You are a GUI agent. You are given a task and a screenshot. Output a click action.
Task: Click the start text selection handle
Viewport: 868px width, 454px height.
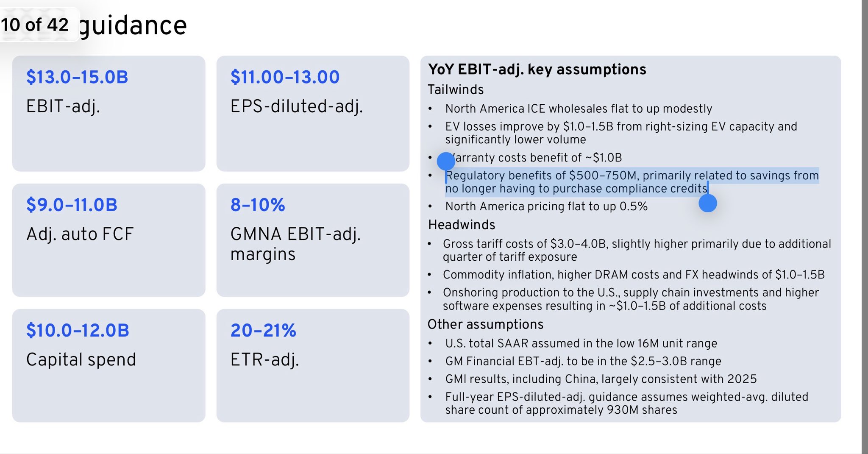tap(446, 161)
